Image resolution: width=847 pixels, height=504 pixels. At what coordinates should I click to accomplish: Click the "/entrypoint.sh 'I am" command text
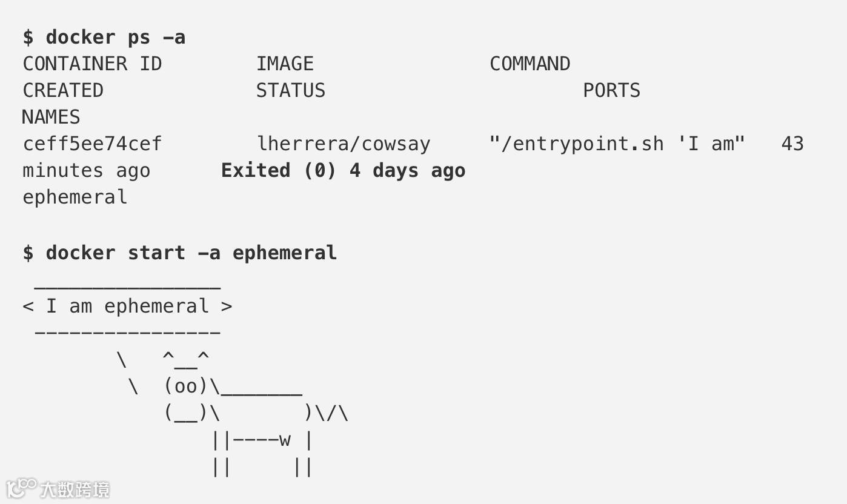[617, 144]
